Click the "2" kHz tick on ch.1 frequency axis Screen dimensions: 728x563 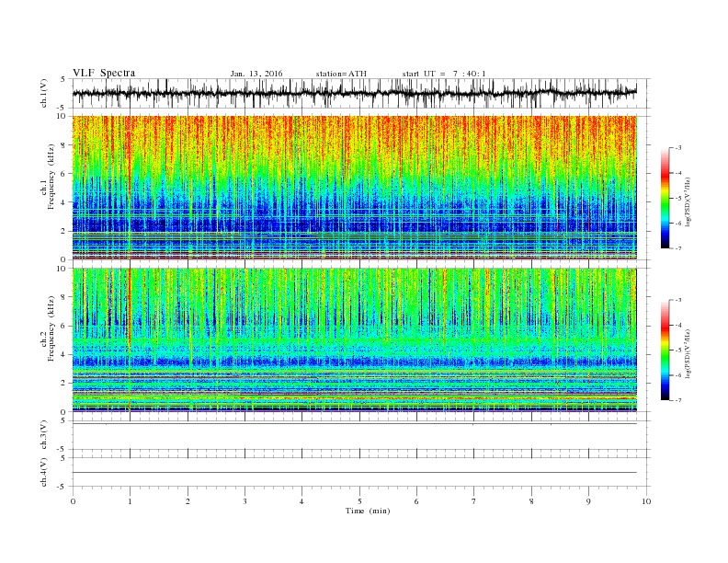point(63,231)
